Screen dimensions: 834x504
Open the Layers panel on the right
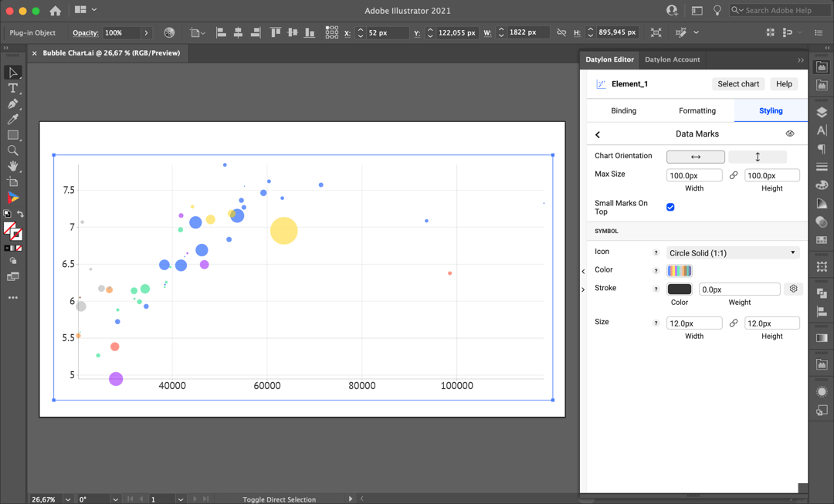click(822, 111)
